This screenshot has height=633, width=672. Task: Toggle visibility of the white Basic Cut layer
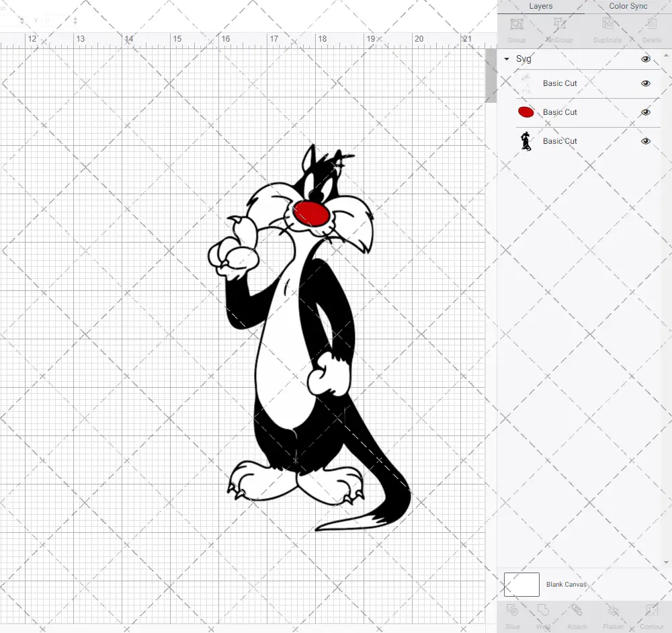(x=645, y=83)
